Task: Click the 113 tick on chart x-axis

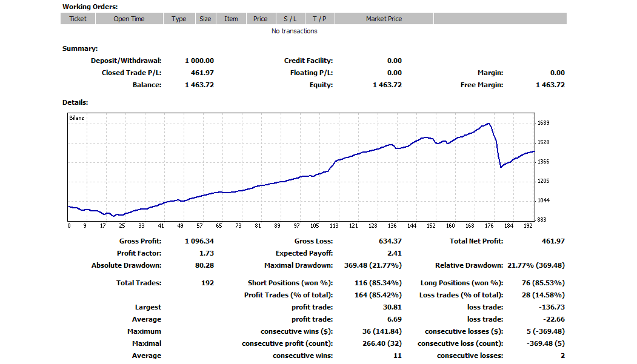Action: [334, 226]
